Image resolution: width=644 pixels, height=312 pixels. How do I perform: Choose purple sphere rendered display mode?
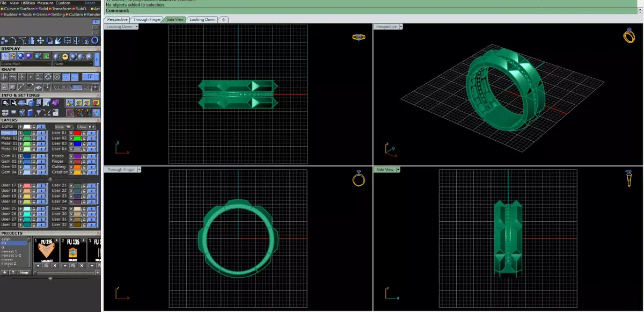pyautogui.click(x=29, y=56)
